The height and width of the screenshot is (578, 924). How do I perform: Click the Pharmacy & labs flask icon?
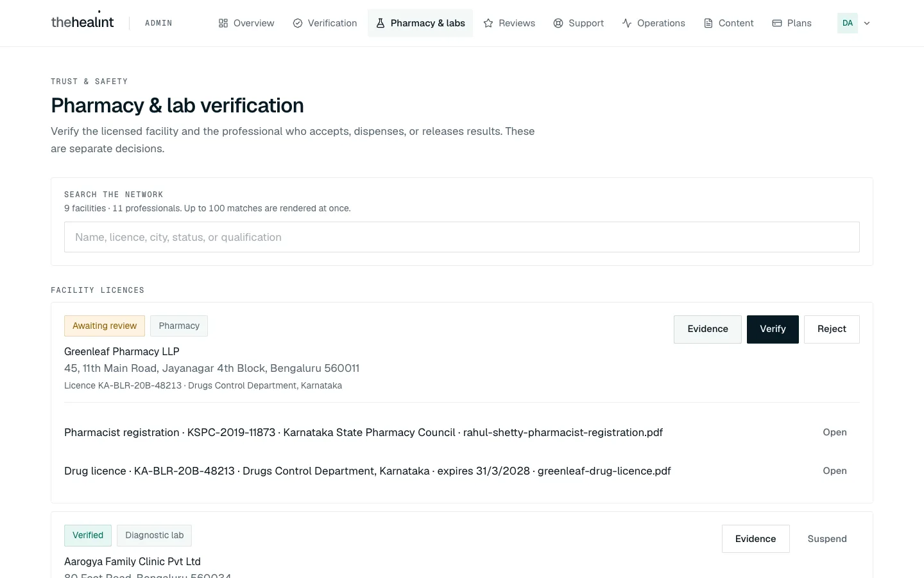[381, 23]
